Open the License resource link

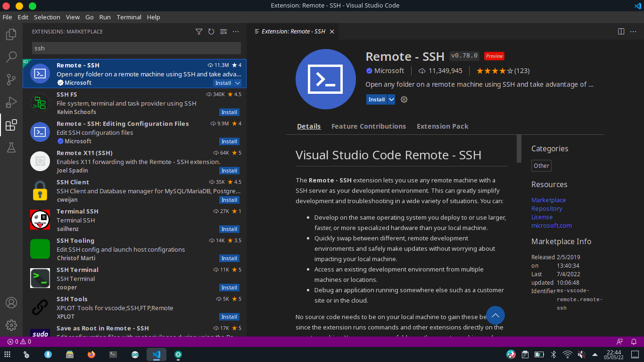point(542,217)
